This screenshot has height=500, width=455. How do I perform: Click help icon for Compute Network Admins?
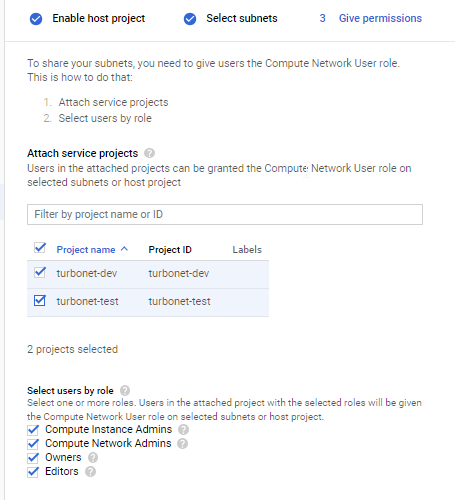[182, 443]
